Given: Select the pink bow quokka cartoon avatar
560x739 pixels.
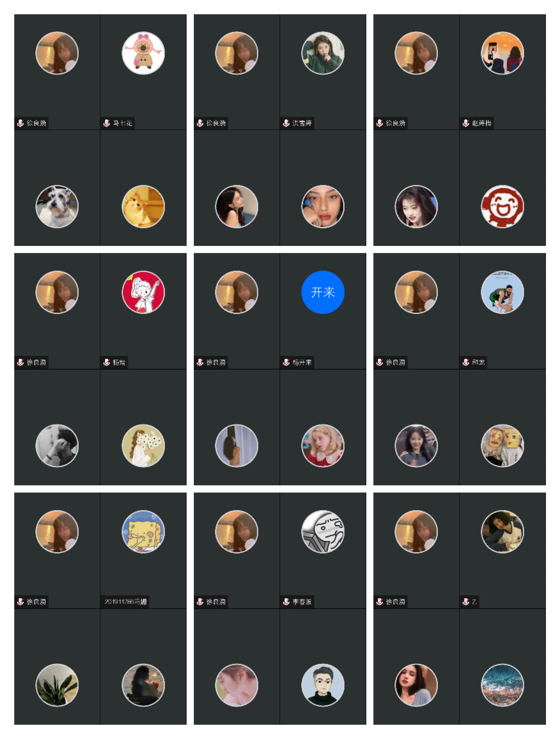Looking at the screenshot, I should [x=143, y=53].
